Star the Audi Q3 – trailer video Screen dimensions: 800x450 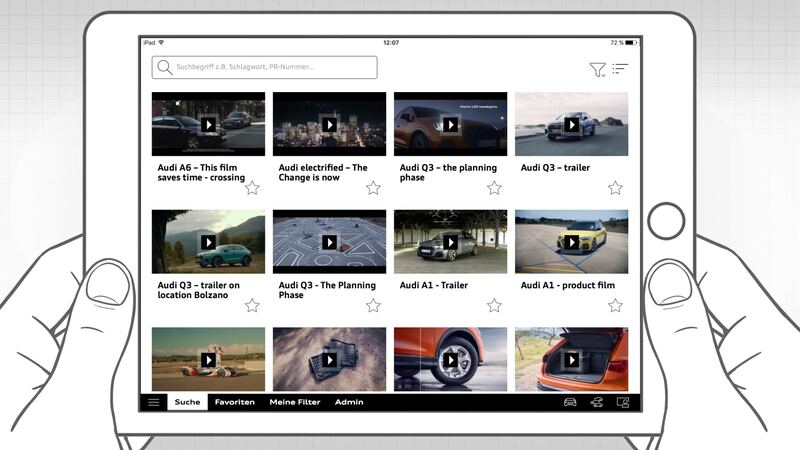coord(615,188)
